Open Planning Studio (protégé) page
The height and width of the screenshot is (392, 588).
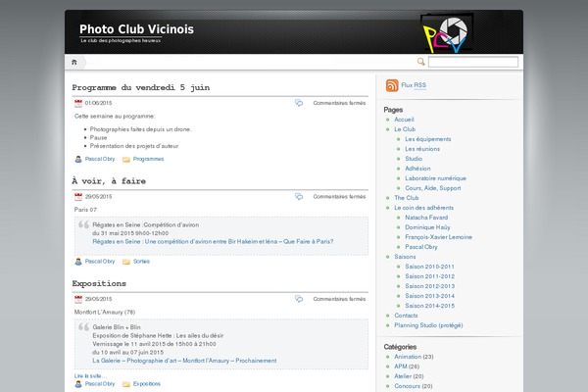tap(428, 325)
